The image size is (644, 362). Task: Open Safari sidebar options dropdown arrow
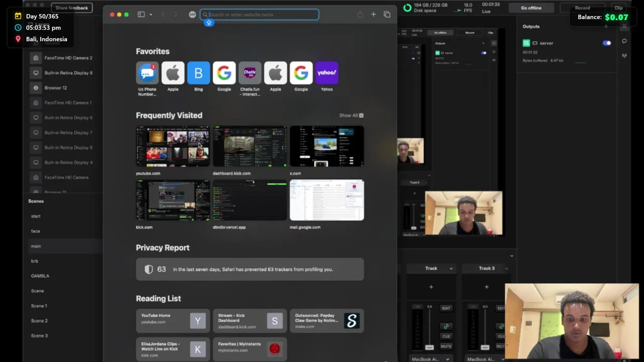pos(150,15)
